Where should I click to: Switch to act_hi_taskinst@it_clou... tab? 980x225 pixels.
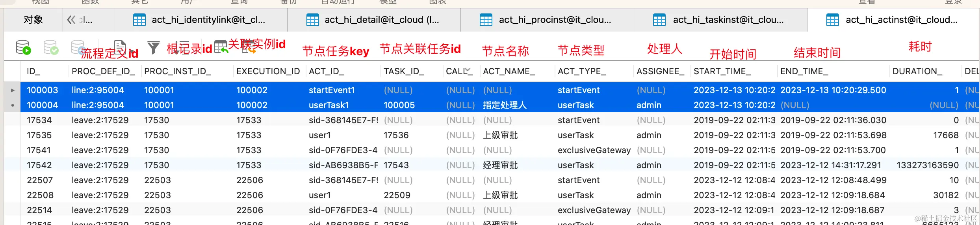[721, 20]
